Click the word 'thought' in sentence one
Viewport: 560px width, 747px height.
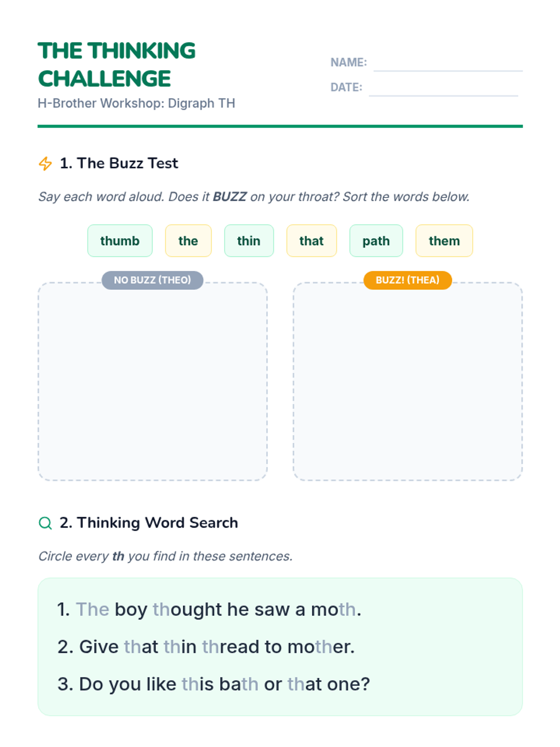[187, 610]
